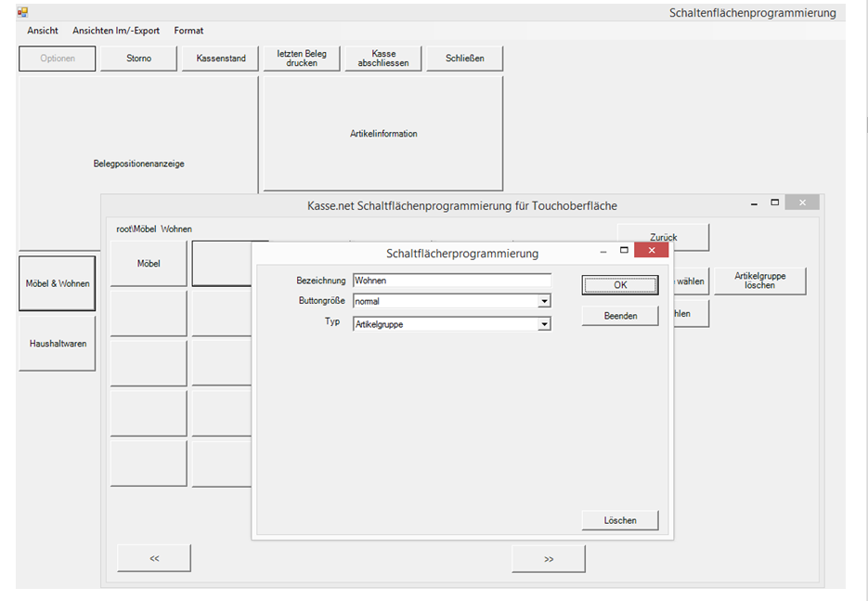The image size is (868, 601).
Task: Click the Löschen button
Action: pos(620,520)
